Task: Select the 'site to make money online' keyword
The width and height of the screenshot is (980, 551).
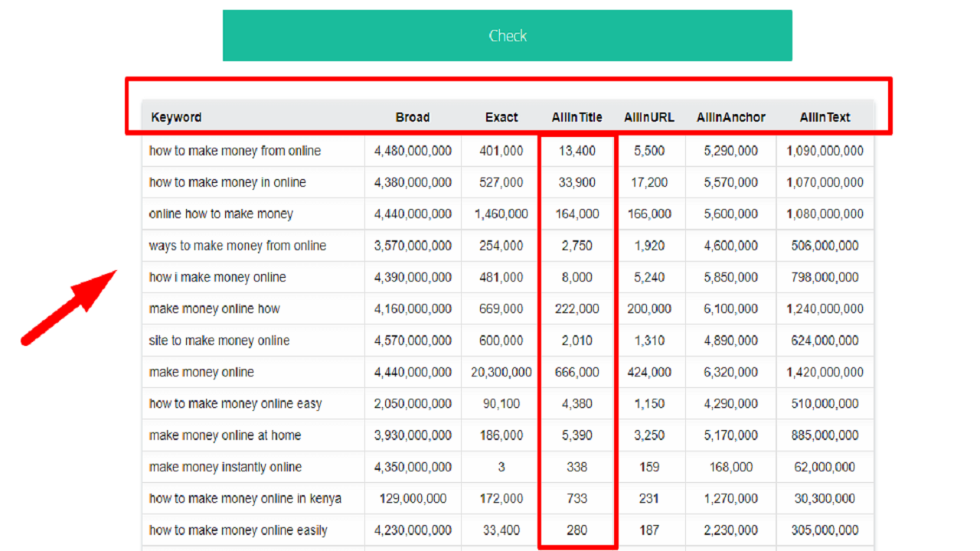Action: click(219, 341)
